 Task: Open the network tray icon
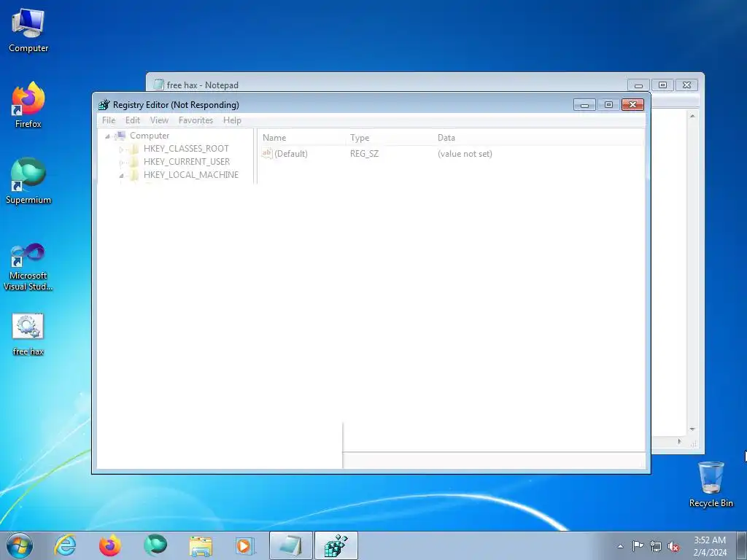[x=656, y=547]
